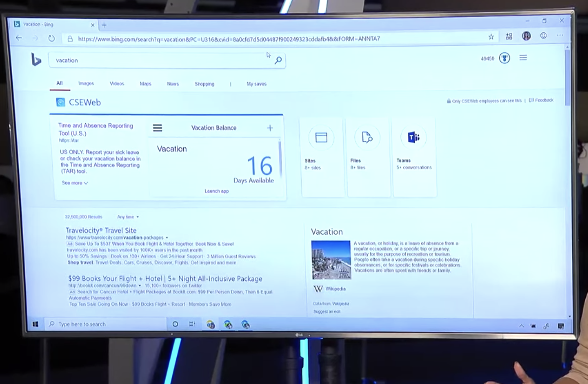Open the Windows Start menu
This screenshot has width=588, height=384.
pos(35,324)
